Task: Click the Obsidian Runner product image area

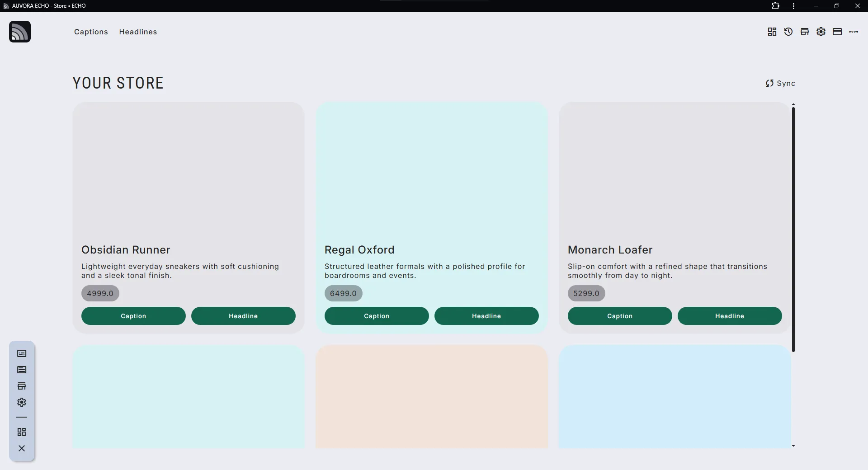Action: 189,170
